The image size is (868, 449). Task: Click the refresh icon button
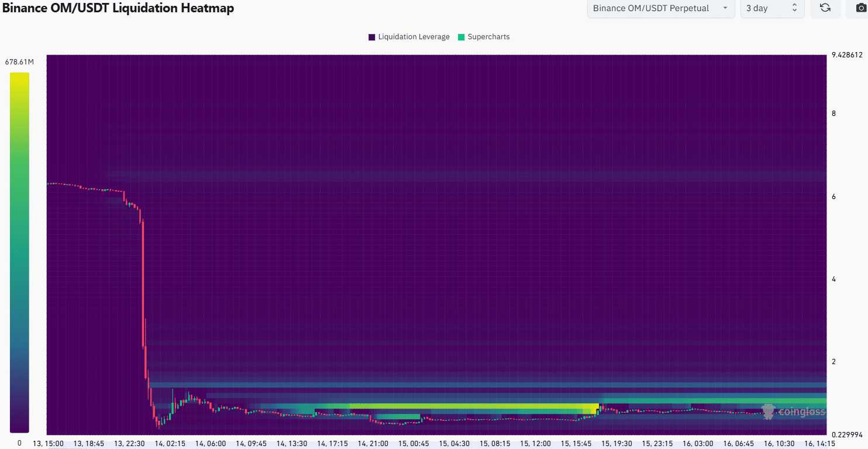825,8
